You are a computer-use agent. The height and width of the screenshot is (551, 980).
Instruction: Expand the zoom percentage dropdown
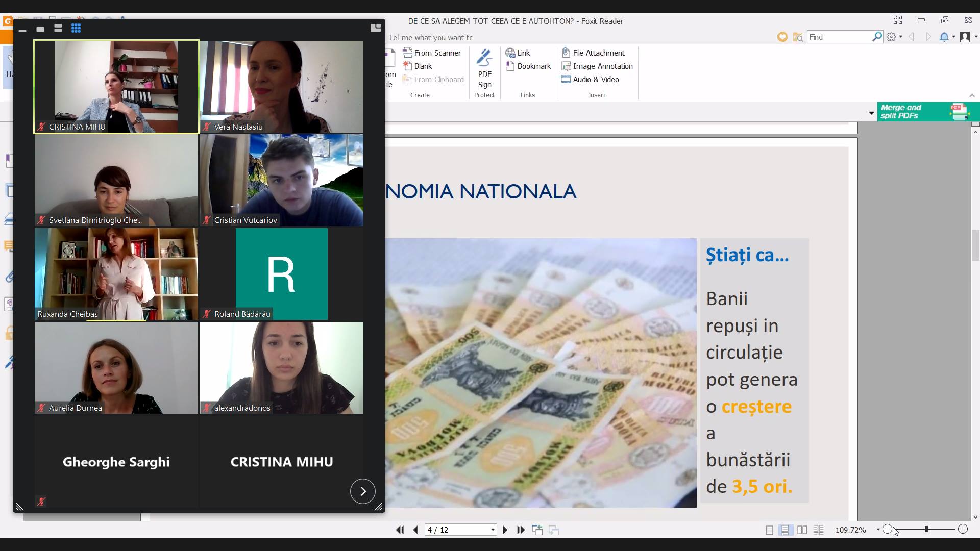pos(878,530)
